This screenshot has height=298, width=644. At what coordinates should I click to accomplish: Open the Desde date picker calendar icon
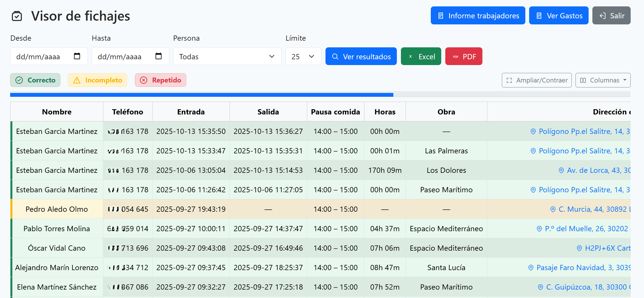pyautogui.click(x=77, y=56)
